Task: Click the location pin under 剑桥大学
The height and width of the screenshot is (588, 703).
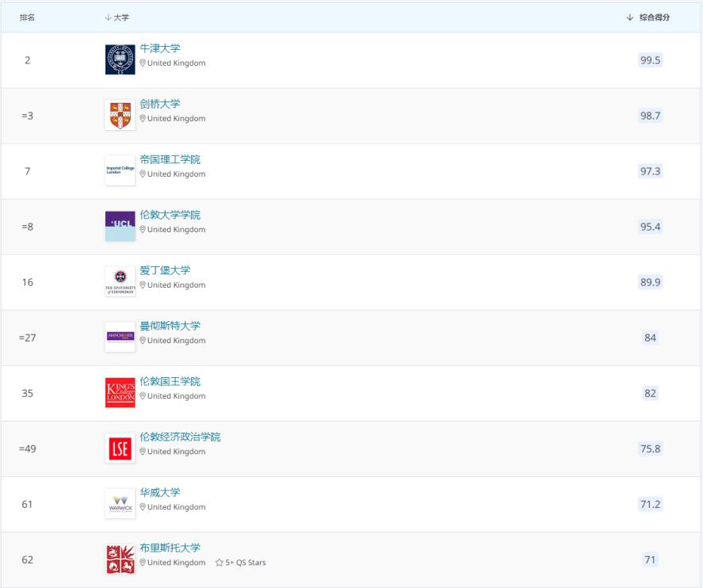Action: coord(143,118)
